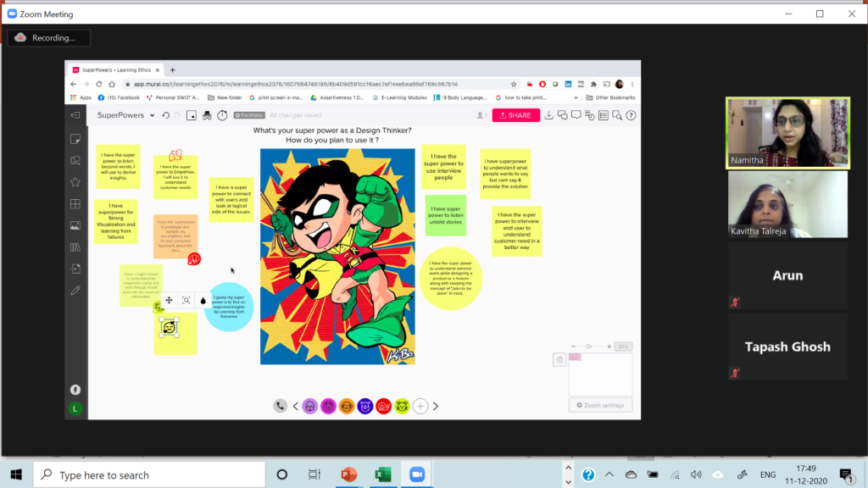Open the content library books icon
This screenshot has width=868, height=488.
click(75, 247)
